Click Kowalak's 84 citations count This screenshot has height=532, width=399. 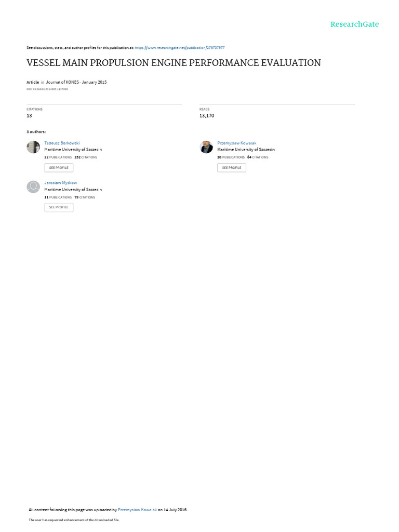pyautogui.click(x=258, y=157)
